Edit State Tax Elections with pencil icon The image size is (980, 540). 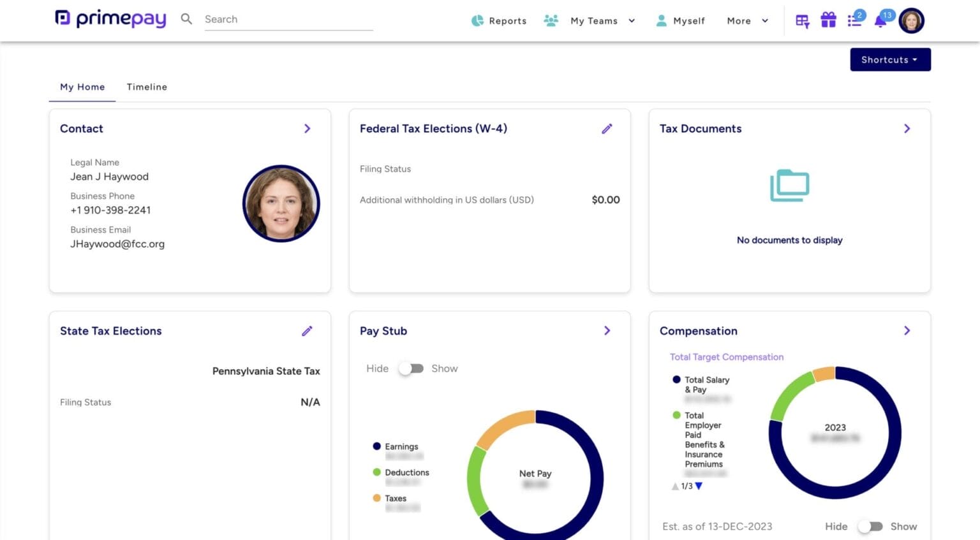point(307,331)
